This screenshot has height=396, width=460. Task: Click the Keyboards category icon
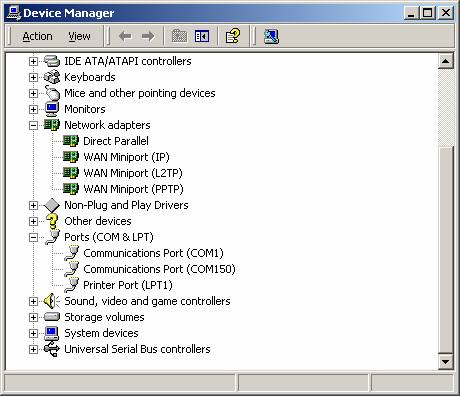click(52, 77)
